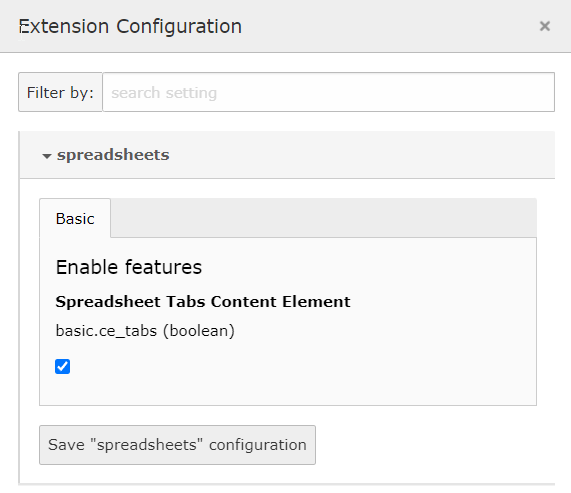This screenshot has height=493, width=571.
Task: Click empty tab strip beside Basic
Action: [x=323, y=218]
